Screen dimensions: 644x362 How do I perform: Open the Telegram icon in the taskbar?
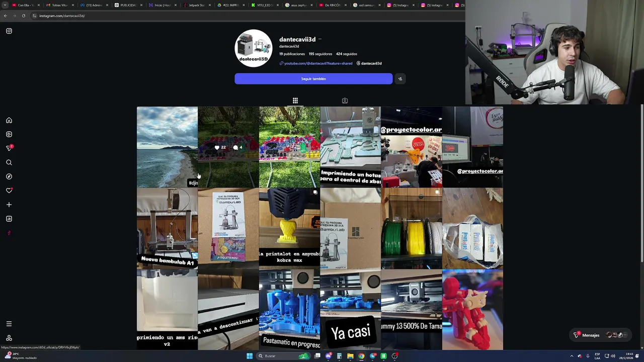point(372,356)
